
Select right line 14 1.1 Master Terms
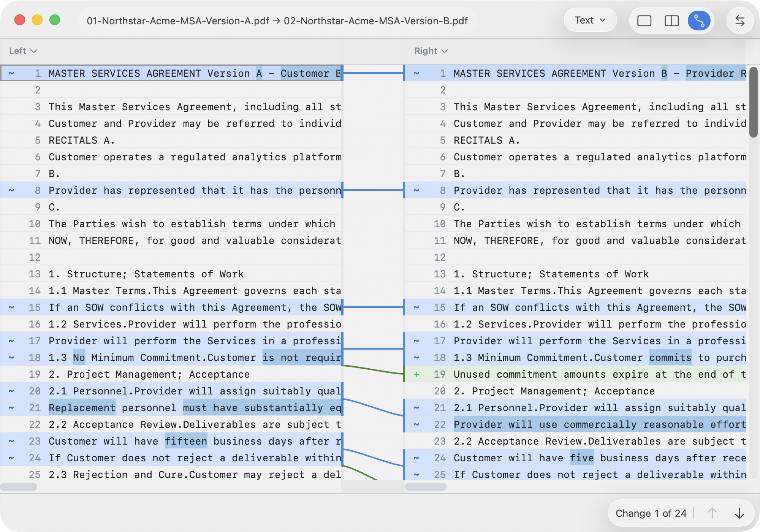575,291
